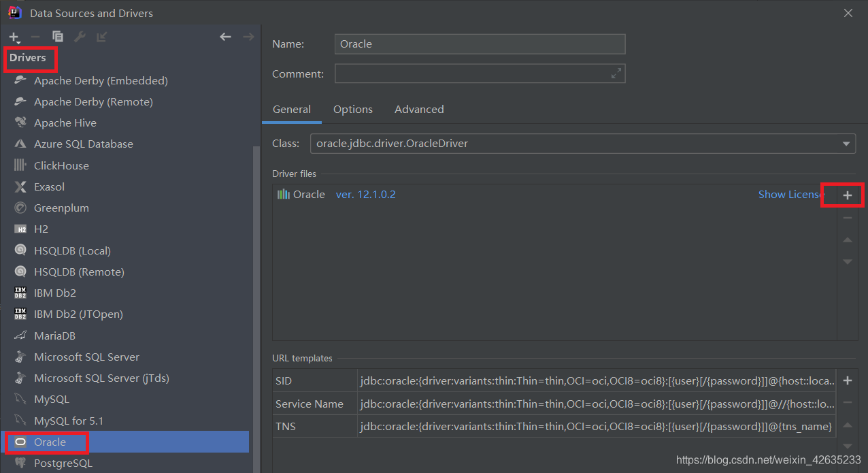Select the Apache Hive driver icon
The height and width of the screenshot is (473, 868).
pos(20,123)
